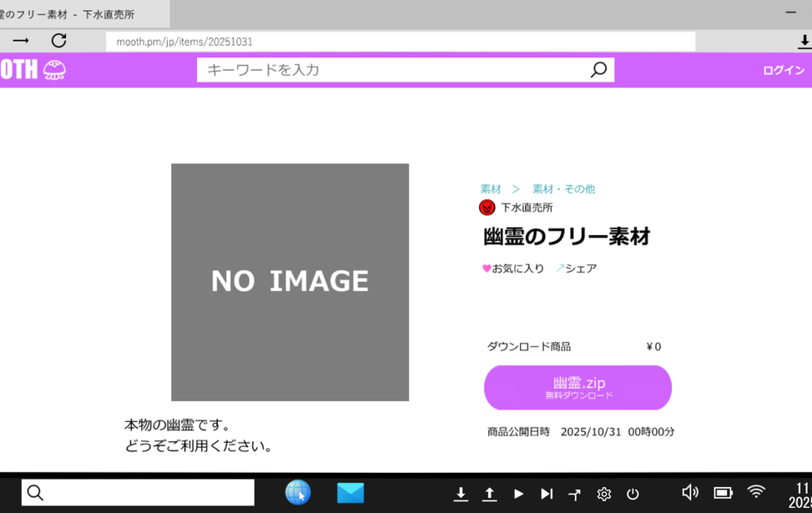Open the mail app in taskbar
Screen dimensions: 812x513
pyautogui.click(x=351, y=493)
